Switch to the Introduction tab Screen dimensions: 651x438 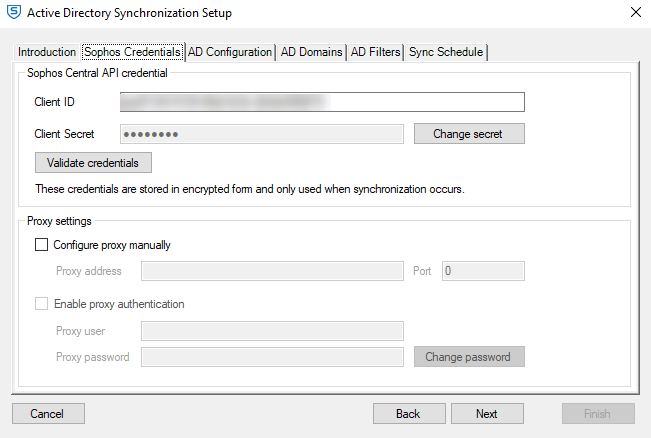click(47, 52)
